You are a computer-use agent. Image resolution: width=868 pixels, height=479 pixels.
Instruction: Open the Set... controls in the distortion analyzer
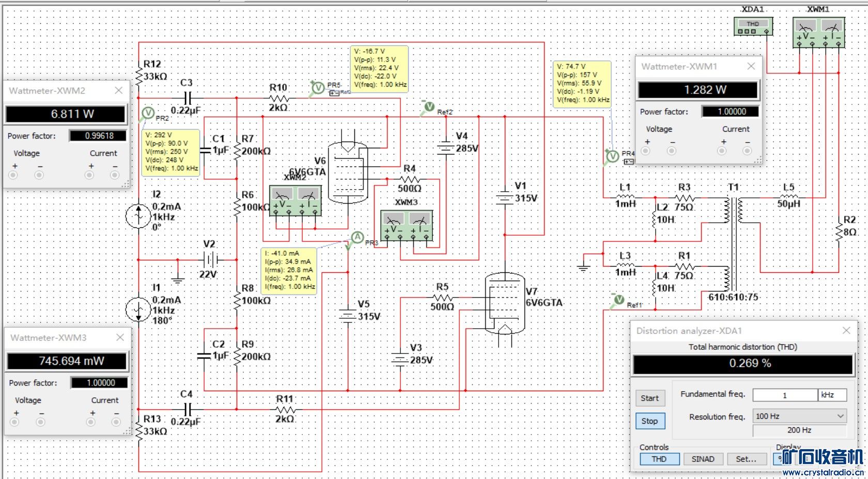click(x=746, y=459)
